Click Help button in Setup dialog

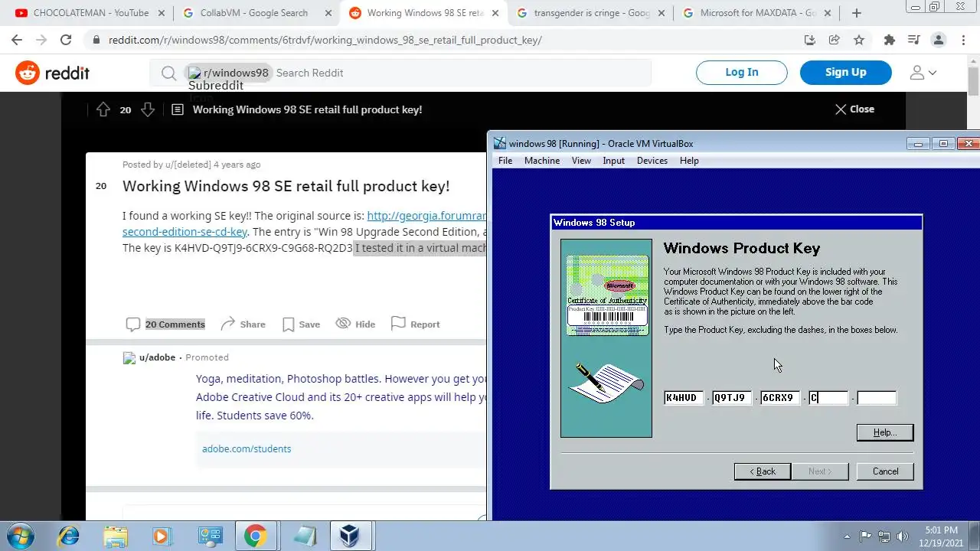885,433
